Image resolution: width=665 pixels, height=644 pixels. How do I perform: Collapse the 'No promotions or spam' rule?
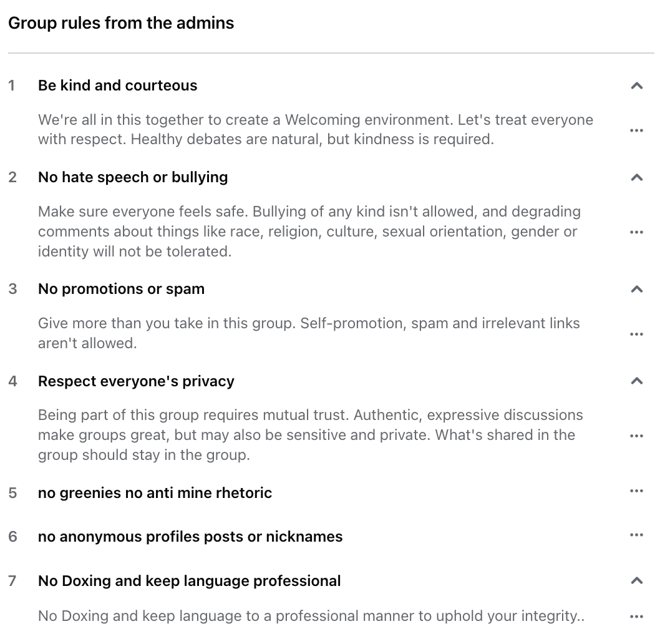pyautogui.click(x=636, y=290)
